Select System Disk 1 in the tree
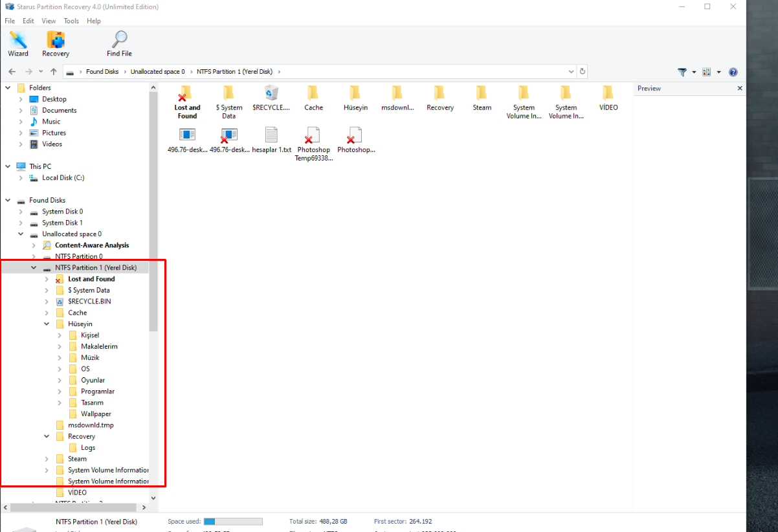 (x=62, y=223)
